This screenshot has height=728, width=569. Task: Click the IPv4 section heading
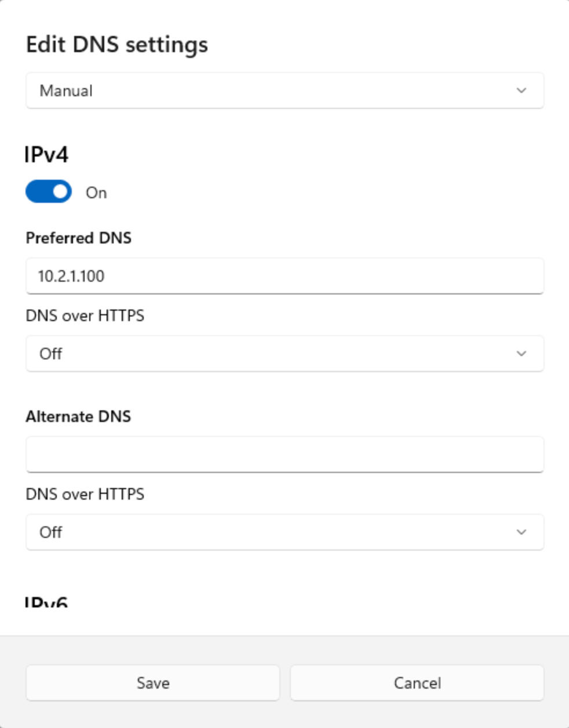coord(46,155)
